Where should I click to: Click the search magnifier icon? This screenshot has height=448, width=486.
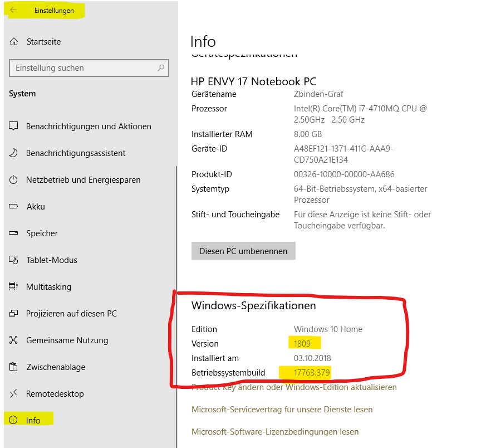point(161,67)
